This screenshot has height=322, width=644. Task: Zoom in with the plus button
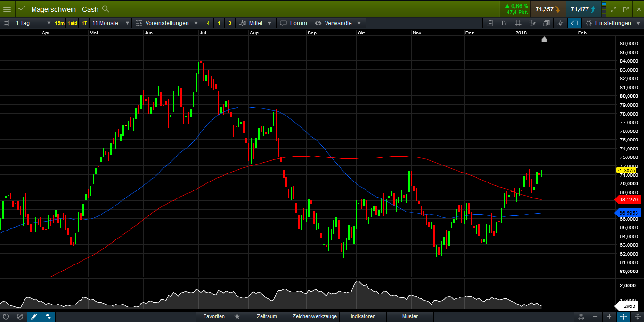click(x=609, y=316)
